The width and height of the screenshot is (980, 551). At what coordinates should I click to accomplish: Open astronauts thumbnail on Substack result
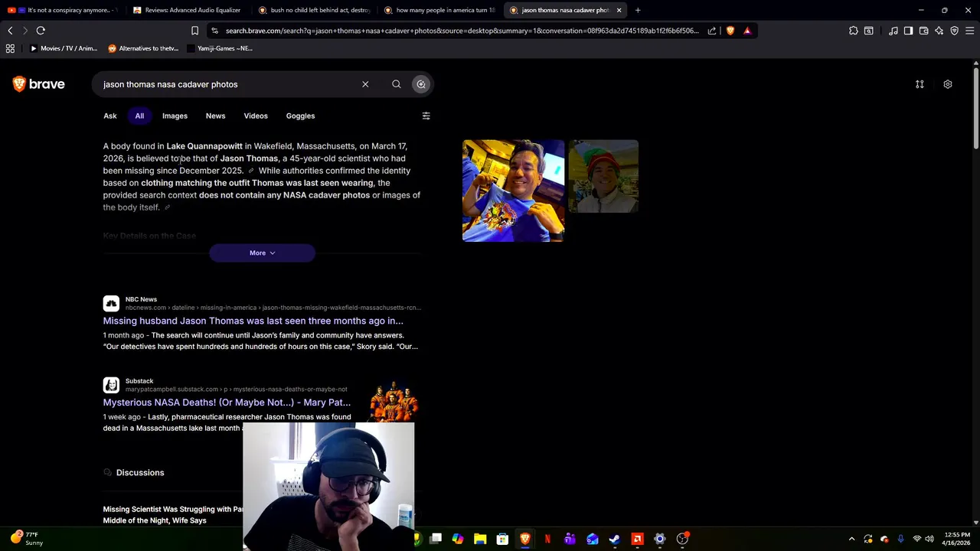[394, 401]
